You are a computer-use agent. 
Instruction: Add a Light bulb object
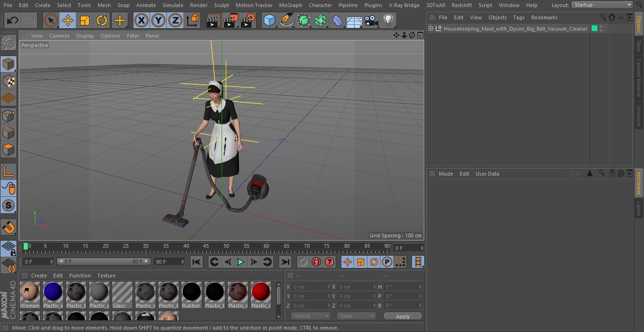(x=388, y=20)
